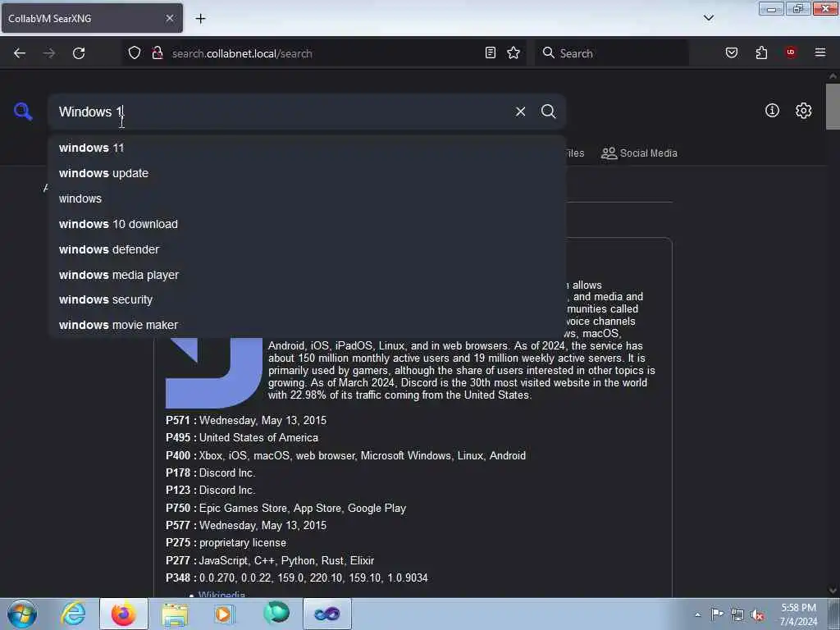Choose the 'windows movie maker' suggestion

(307, 325)
